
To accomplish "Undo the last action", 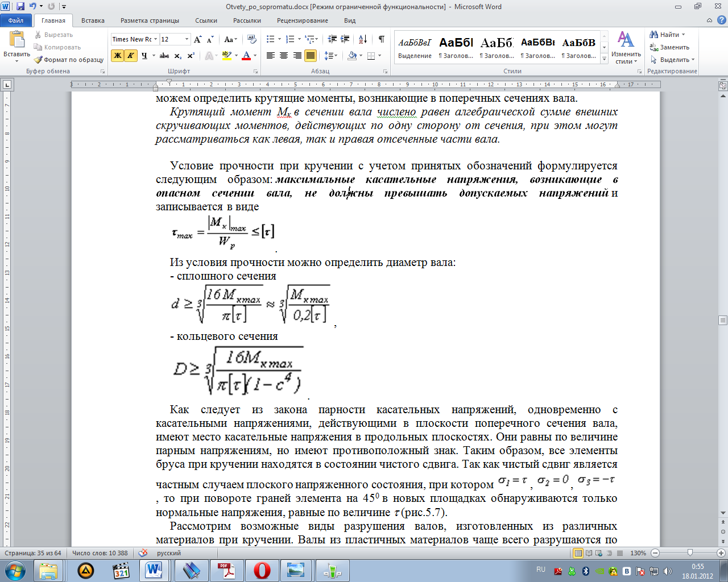I will click(x=33, y=6).
